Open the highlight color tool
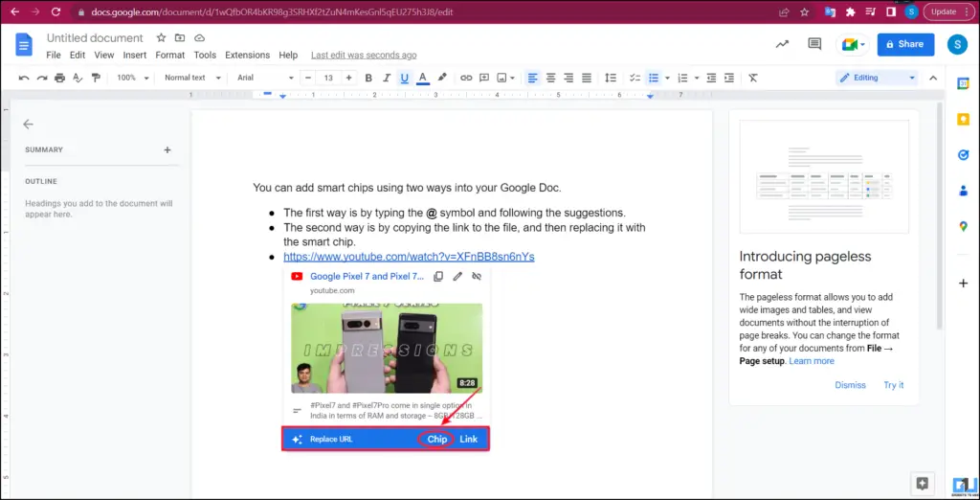This screenshot has height=500, width=980. point(442,79)
